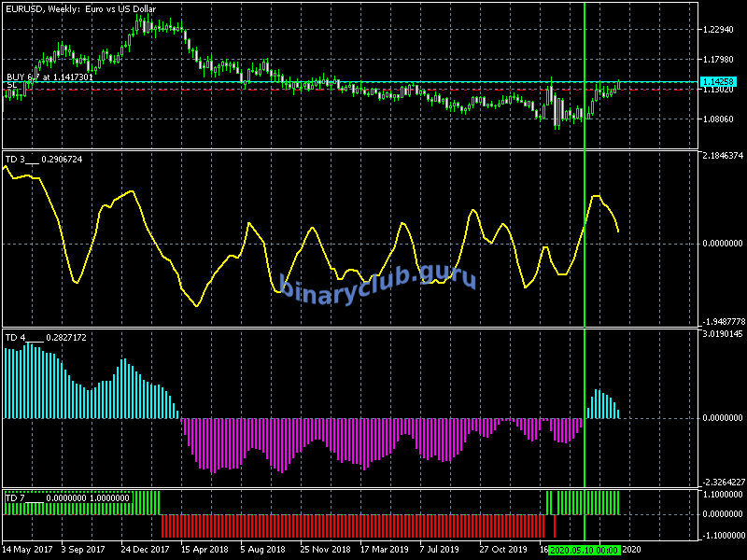Click the 17 Mar 2019 date label

(385, 551)
